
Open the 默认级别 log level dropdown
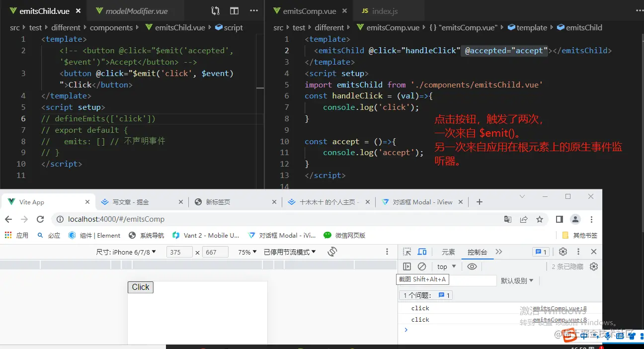pyautogui.click(x=517, y=280)
